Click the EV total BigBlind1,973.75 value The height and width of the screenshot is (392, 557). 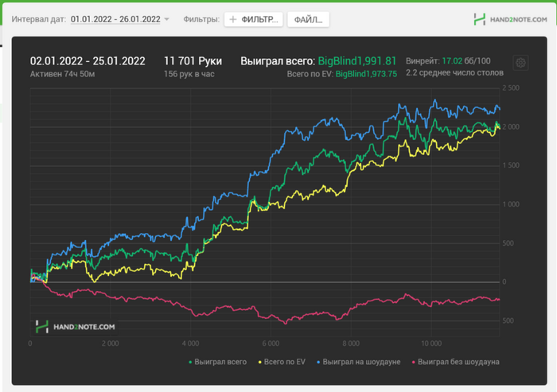coord(366,74)
